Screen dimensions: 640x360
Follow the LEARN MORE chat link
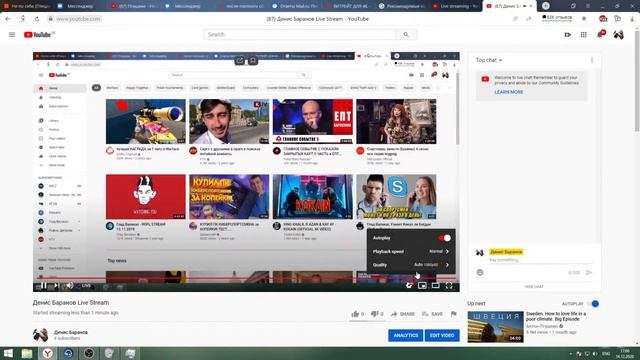click(509, 92)
